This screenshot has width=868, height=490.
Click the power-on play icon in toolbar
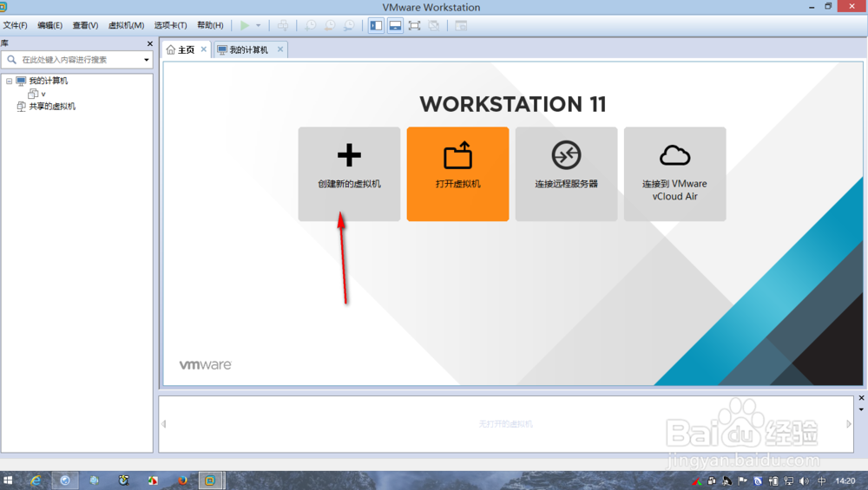(244, 25)
